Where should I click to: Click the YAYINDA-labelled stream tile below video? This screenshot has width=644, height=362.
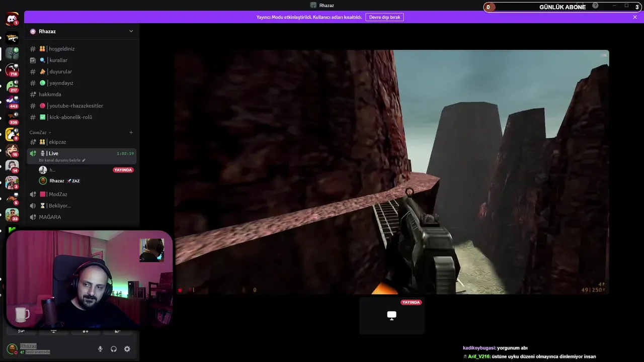391,315
